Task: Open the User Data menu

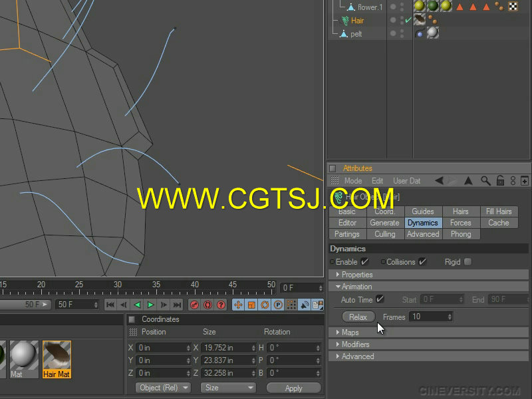Action: point(406,181)
